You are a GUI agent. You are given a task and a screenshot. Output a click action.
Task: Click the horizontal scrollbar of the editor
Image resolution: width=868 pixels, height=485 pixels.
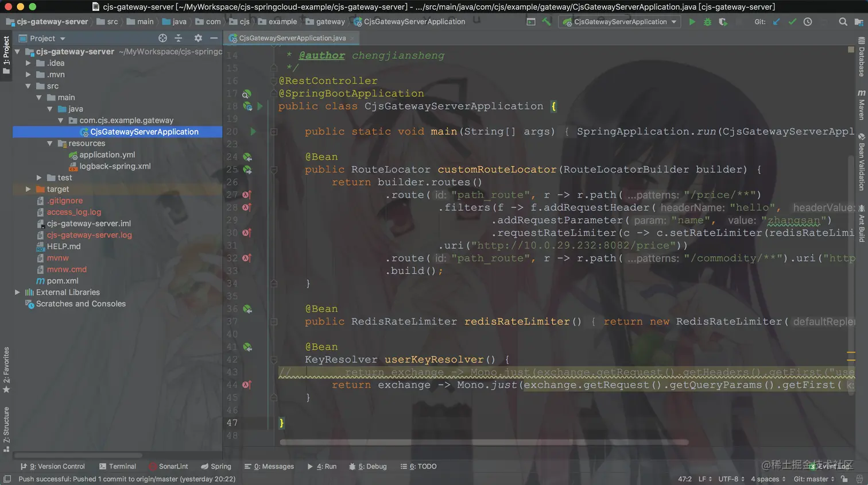[484, 442]
